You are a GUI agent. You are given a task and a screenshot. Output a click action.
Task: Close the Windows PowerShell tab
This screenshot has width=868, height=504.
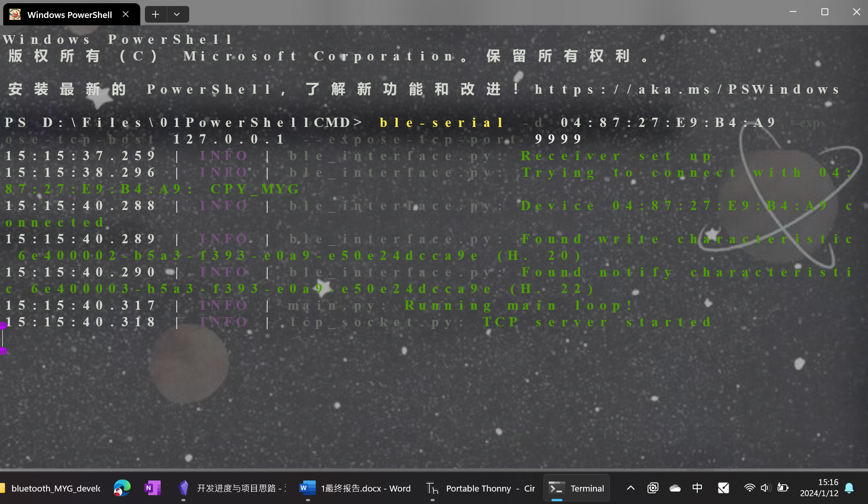click(x=126, y=14)
